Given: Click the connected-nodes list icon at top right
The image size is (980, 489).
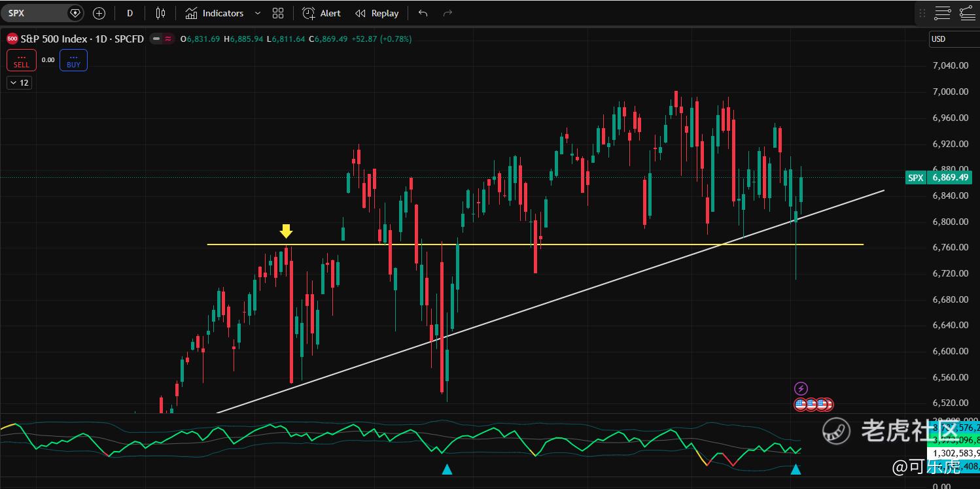Looking at the screenshot, I should click(x=967, y=13).
